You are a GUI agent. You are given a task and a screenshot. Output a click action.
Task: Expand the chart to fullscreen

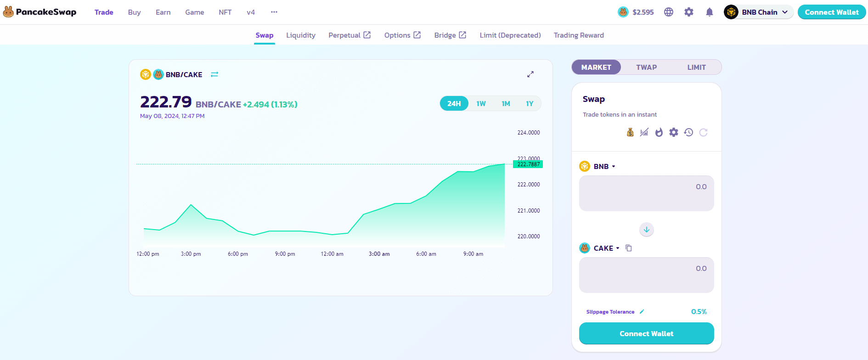coord(530,74)
